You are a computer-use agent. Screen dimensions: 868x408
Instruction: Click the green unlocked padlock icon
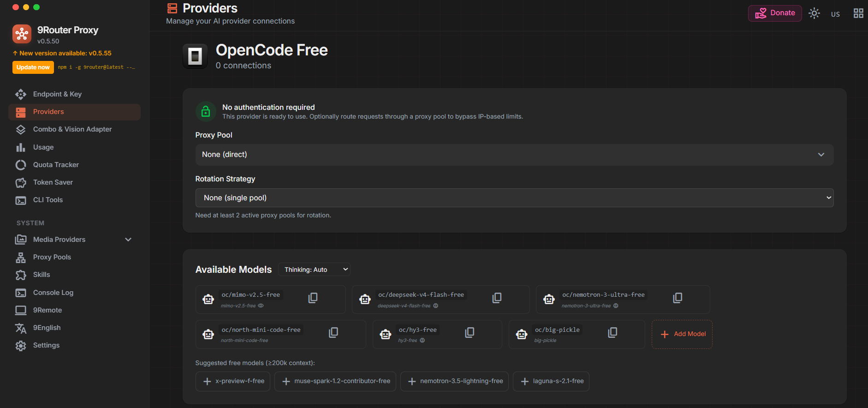tap(206, 111)
